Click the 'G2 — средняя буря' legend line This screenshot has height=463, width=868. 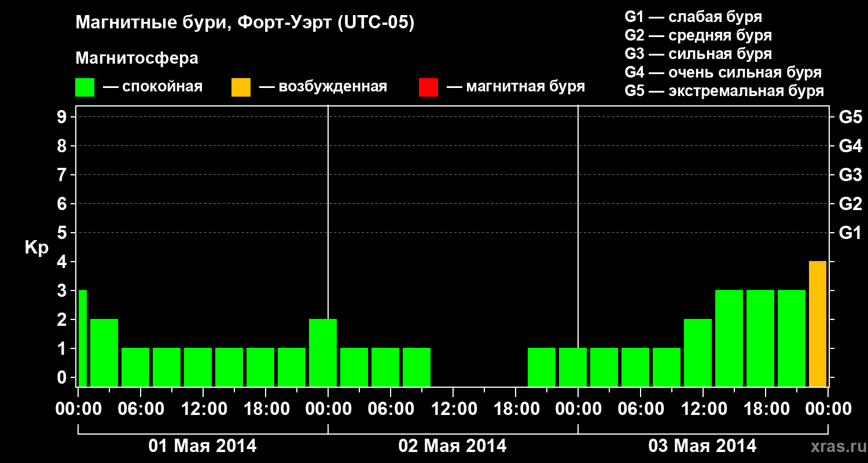click(x=698, y=35)
